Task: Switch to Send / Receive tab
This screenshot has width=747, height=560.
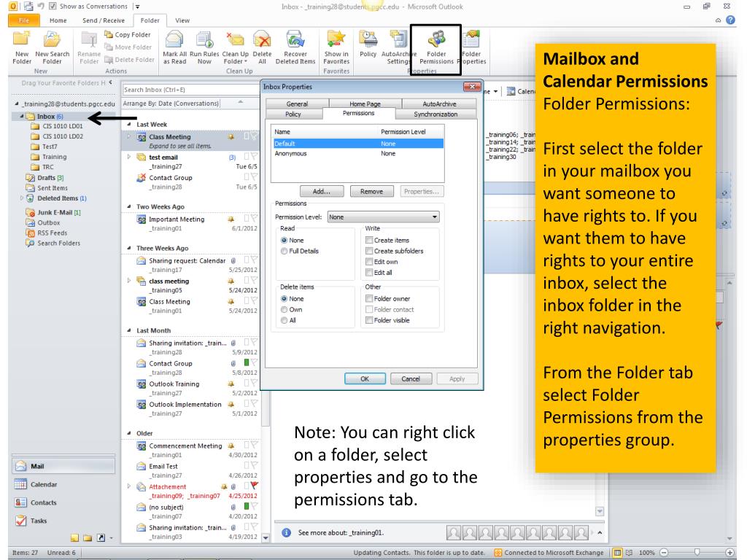Action: 104,20
